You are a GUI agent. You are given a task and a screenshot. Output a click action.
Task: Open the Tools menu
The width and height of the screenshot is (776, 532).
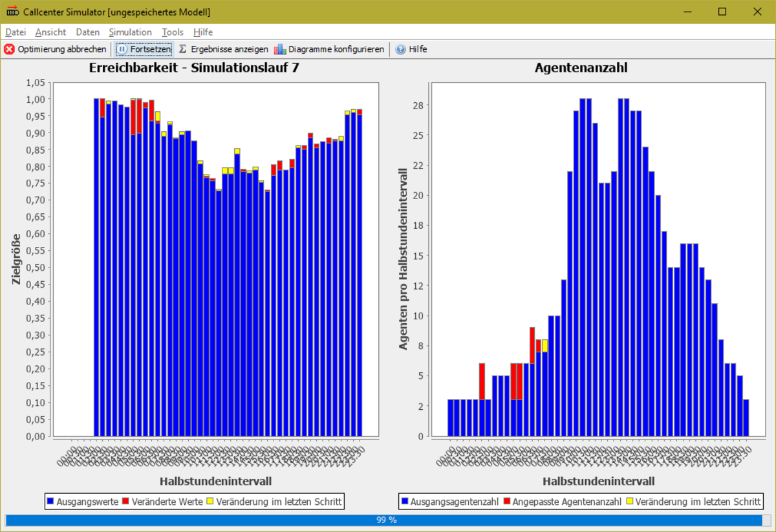(x=173, y=32)
